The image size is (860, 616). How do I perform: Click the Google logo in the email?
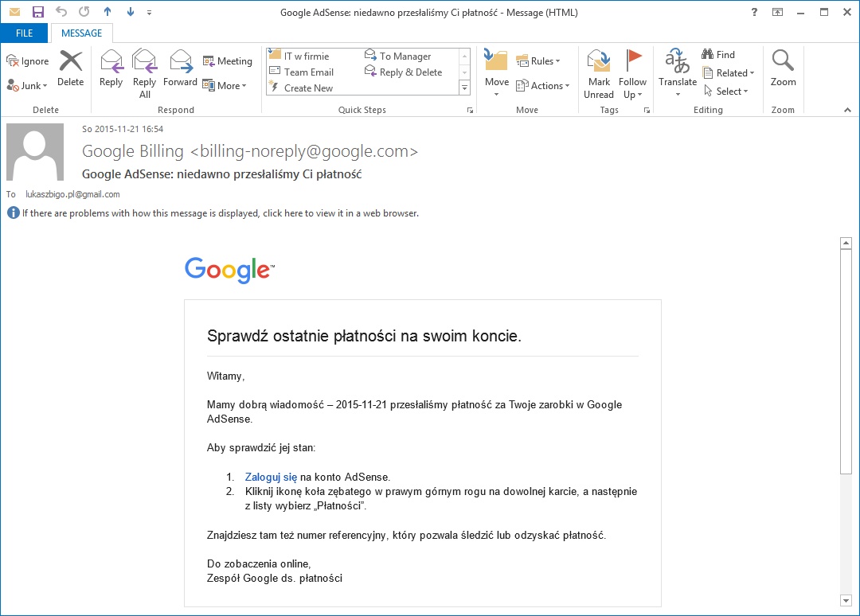[x=229, y=270]
